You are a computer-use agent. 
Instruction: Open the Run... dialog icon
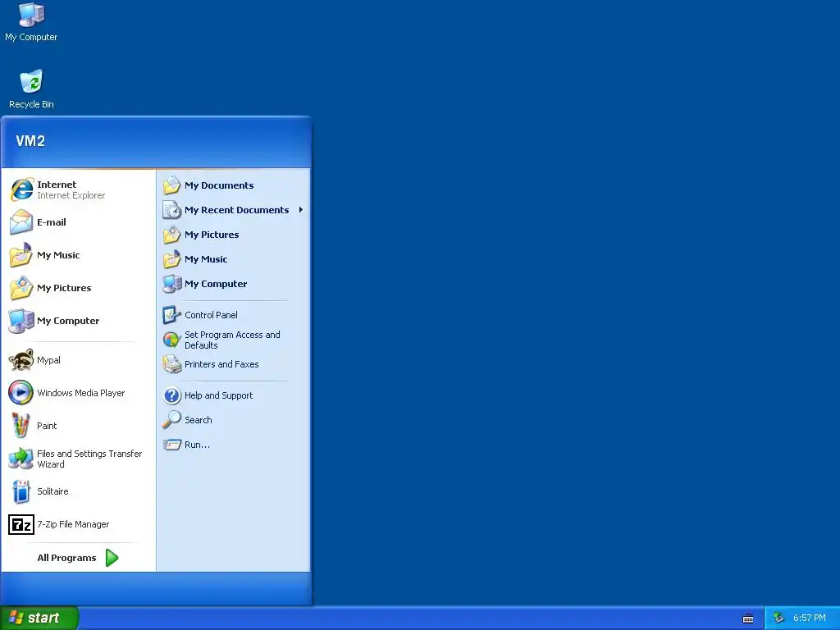coord(172,445)
